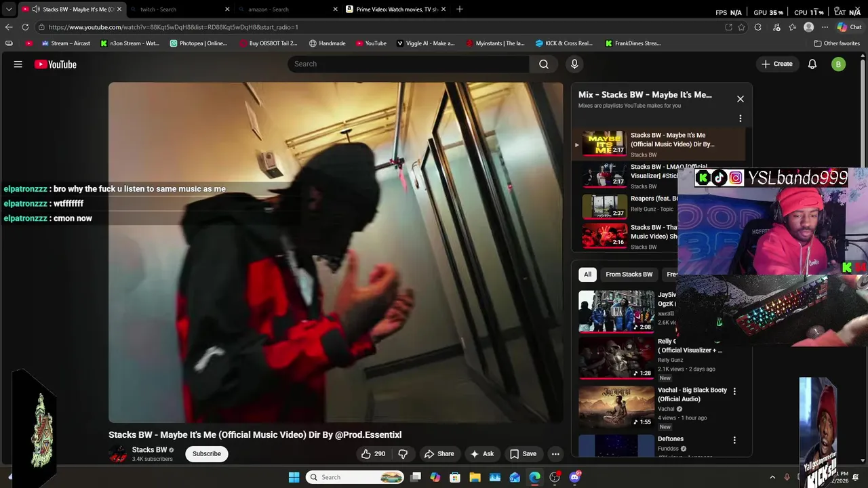Open the Vachal Big Black Booty thumbnail
This screenshot has height=488, width=868.
tap(616, 407)
